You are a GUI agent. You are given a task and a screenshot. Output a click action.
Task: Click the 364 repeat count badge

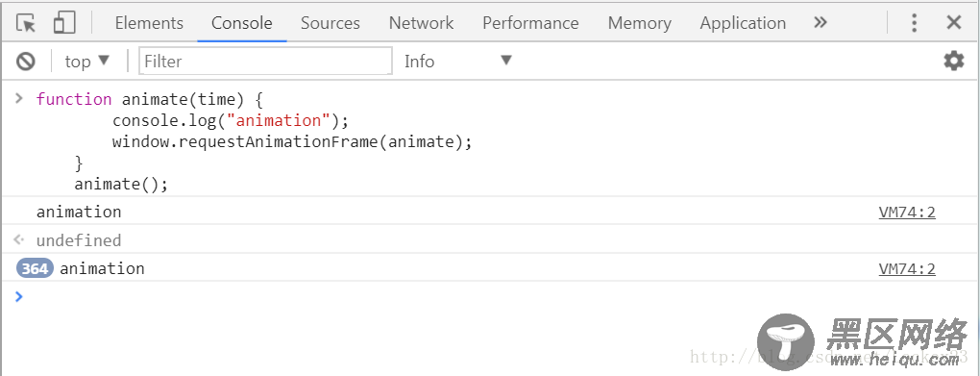point(35,269)
